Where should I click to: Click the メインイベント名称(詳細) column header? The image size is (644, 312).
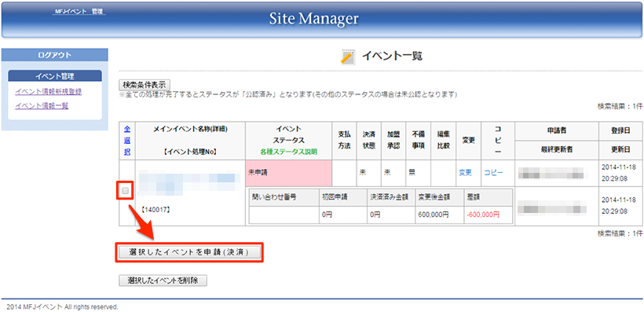190,141
